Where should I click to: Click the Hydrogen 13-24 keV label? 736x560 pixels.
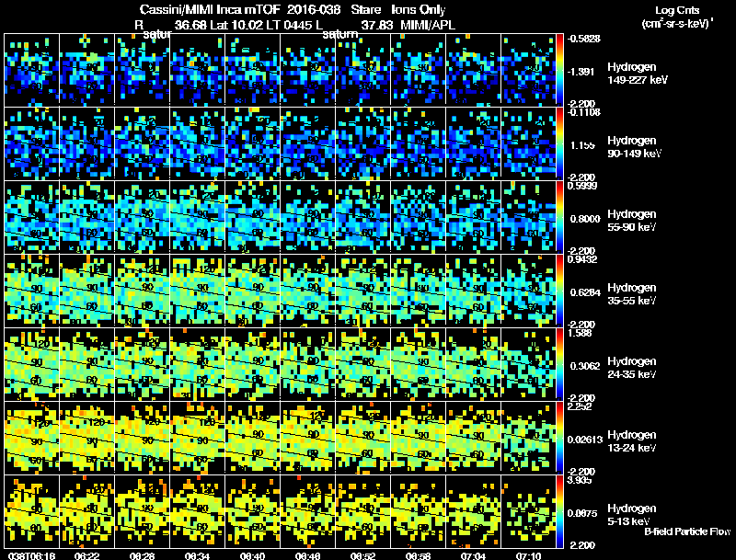(x=632, y=441)
